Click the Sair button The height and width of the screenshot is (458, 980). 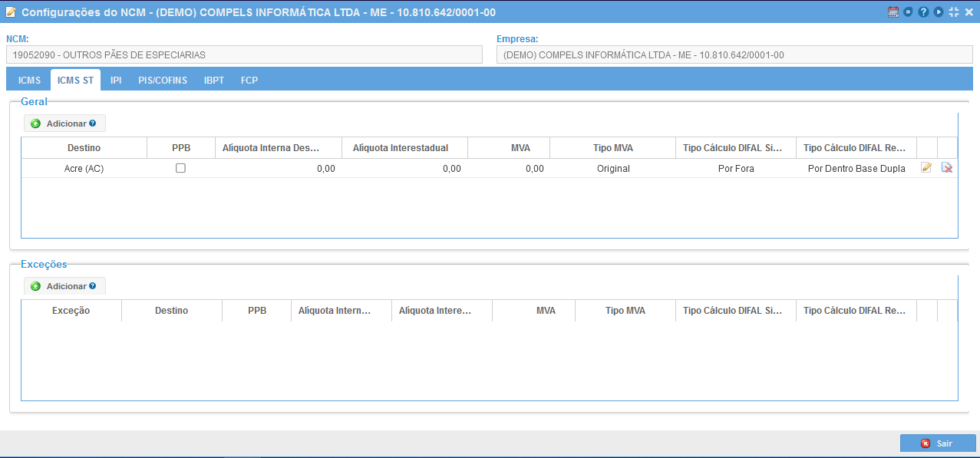pyautogui.click(x=938, y=443)
